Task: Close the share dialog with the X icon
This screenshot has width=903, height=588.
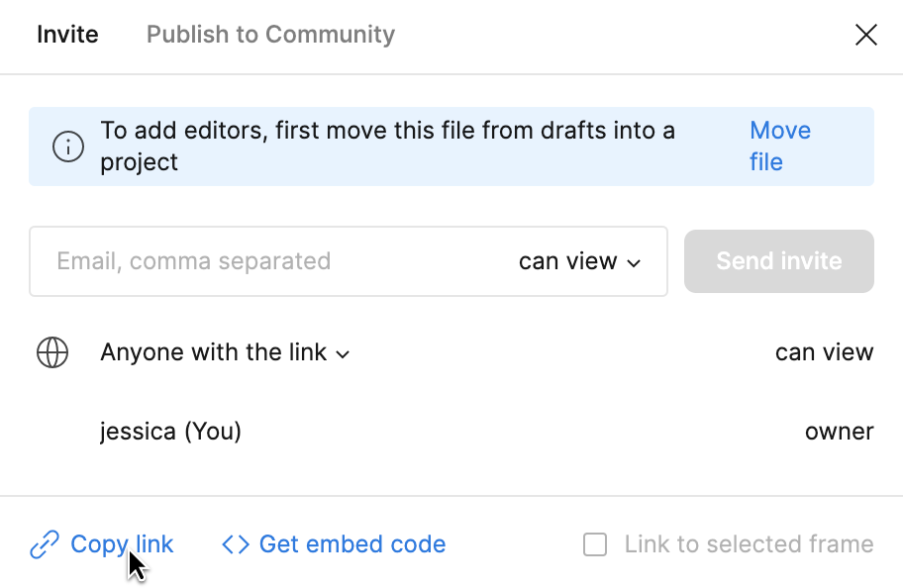Action: pos(866,35)
